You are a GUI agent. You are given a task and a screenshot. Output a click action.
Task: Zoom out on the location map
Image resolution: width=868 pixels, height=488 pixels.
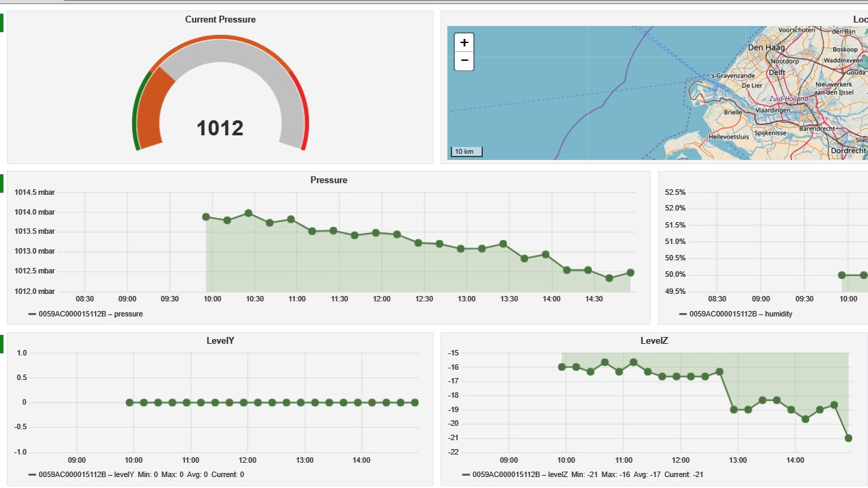464,61
